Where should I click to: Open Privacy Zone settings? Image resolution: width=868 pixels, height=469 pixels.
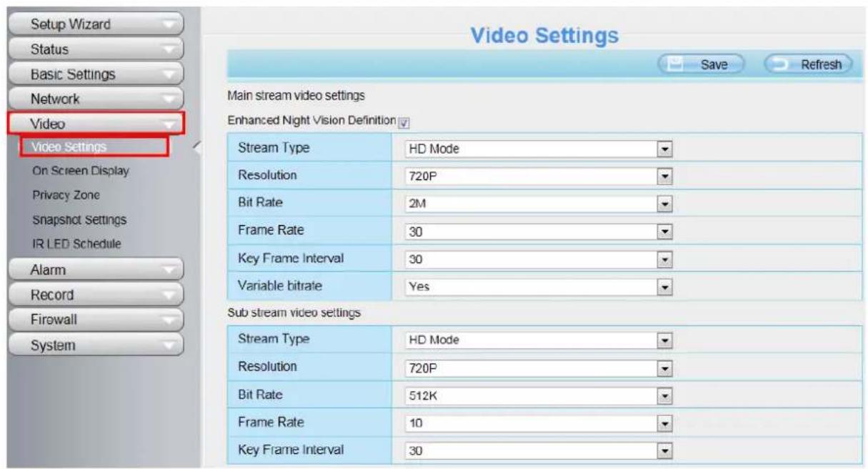pyautogui.click(x=66, y=195)
